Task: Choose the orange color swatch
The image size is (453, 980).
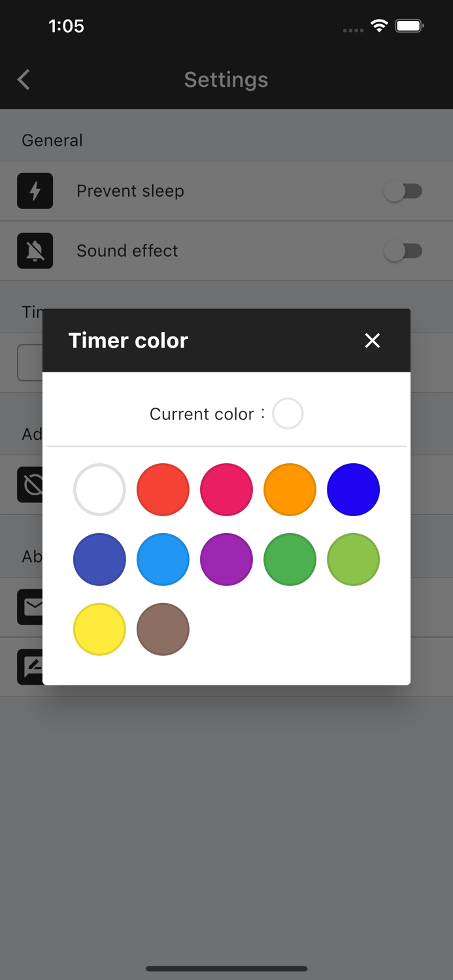Action: point(290,489)
